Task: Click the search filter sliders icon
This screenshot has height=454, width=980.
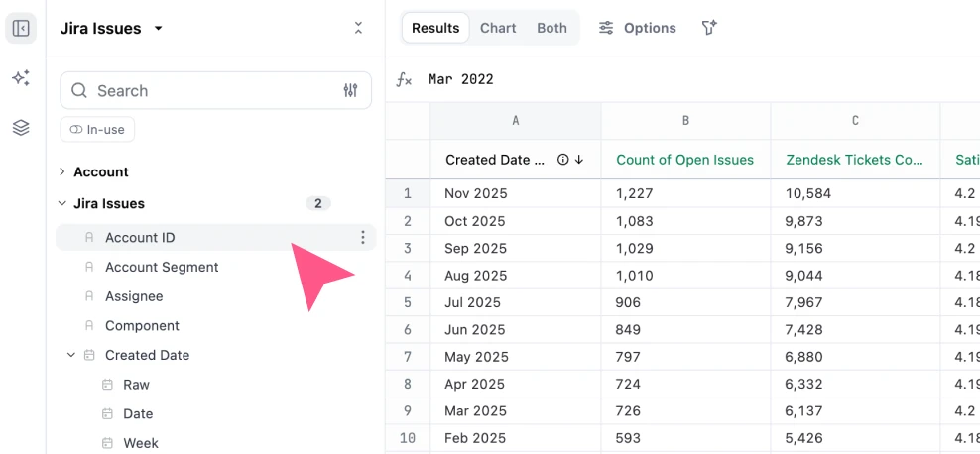Action: [x=350, y=90]
